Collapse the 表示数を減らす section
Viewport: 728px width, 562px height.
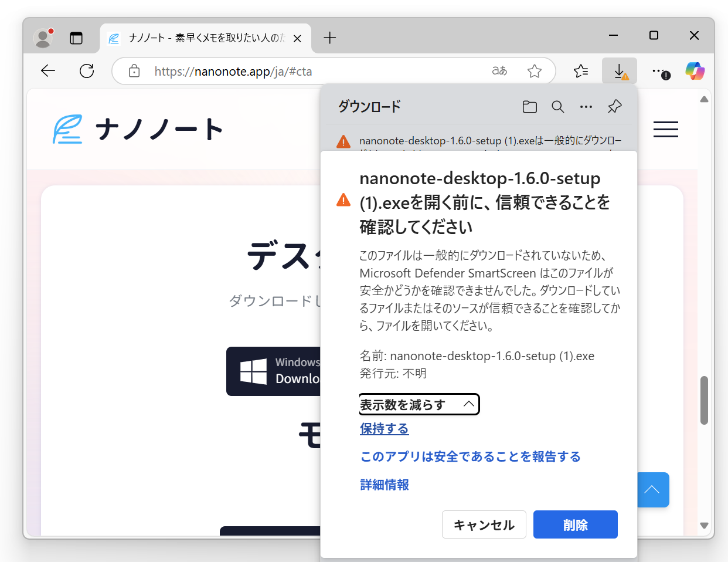click(419, 404)
